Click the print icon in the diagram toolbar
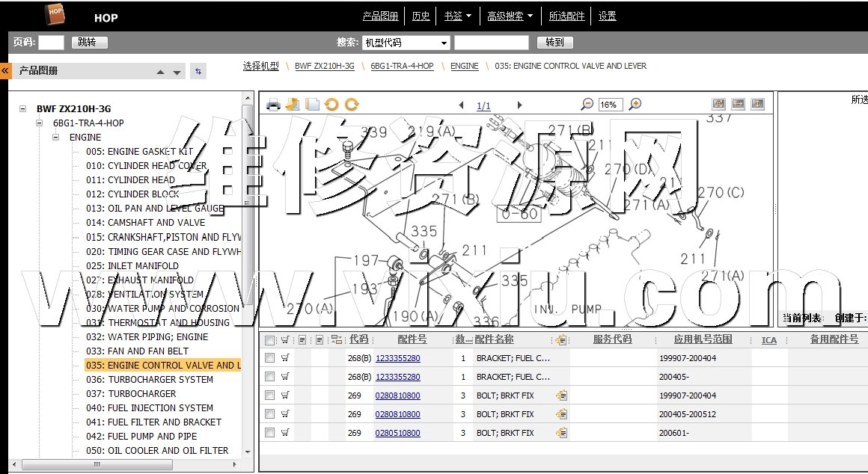Image resolution: width=868 pixels, height=474 pixels. coord(274,105)
